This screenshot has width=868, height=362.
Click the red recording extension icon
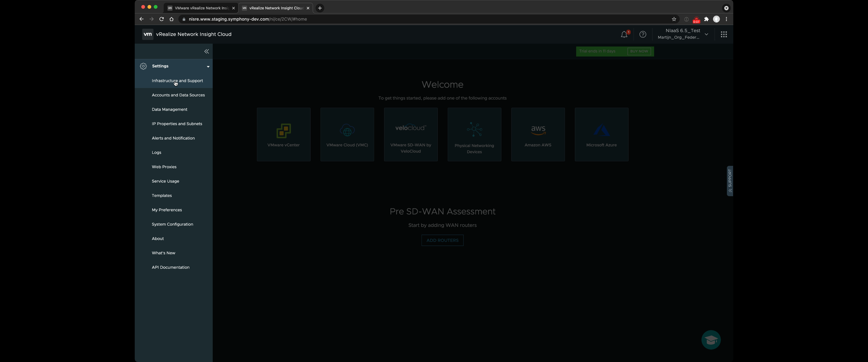tap(696, 20)
